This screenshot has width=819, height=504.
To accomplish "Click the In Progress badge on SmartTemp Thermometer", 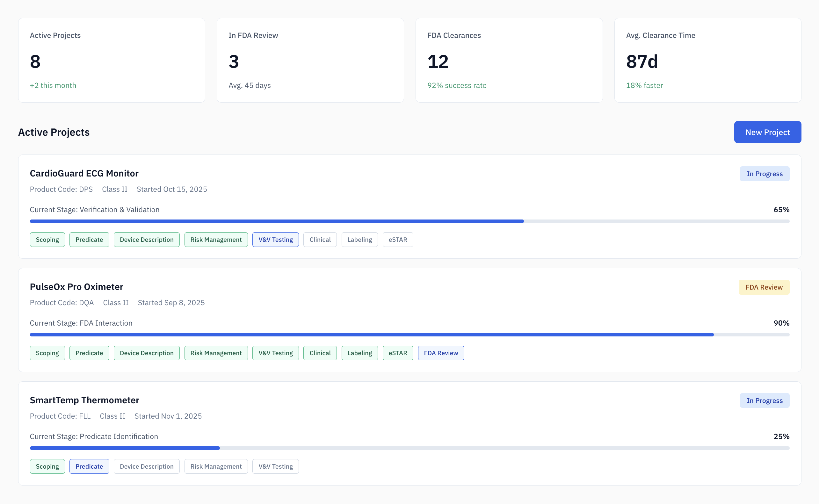I will tap(764, 400).
